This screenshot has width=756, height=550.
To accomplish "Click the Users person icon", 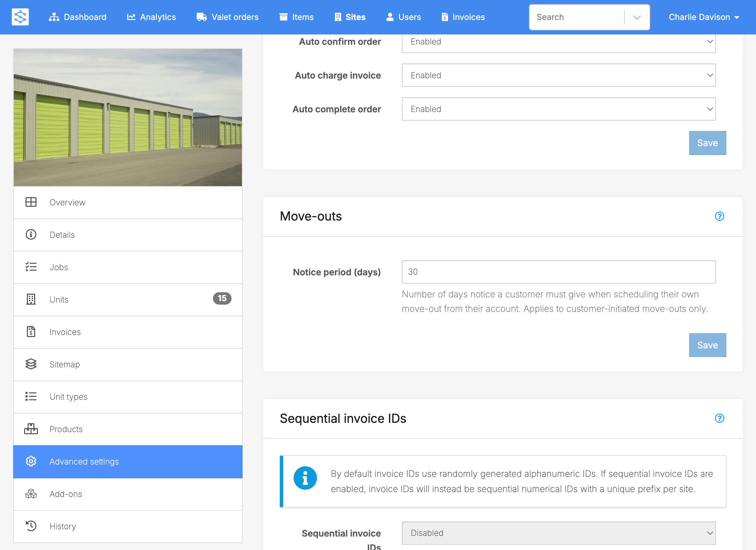I will point(390,17).
